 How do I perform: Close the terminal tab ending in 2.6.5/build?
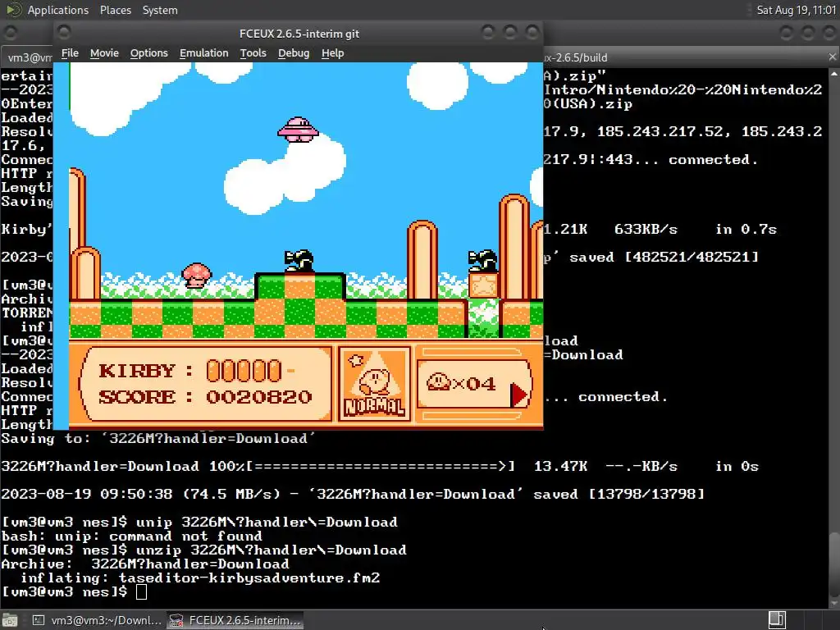click(x=832, y=57)
